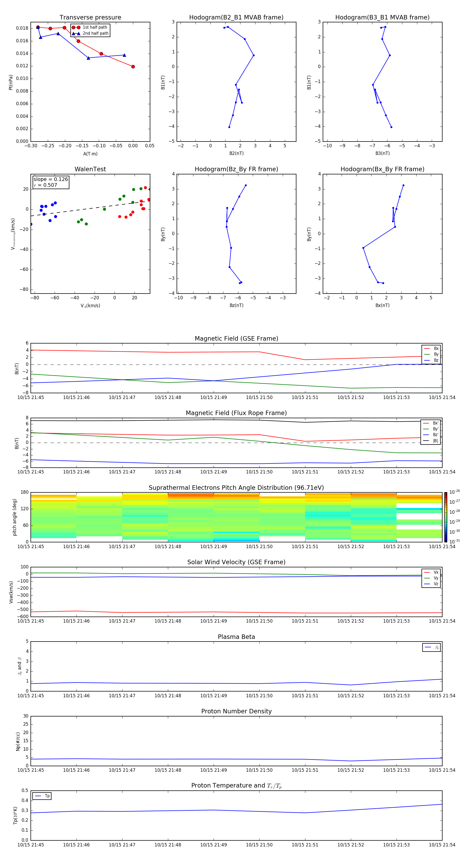Click '10/15 21:45' tick under Proton Temperature plot

click(x=31, y=845)
